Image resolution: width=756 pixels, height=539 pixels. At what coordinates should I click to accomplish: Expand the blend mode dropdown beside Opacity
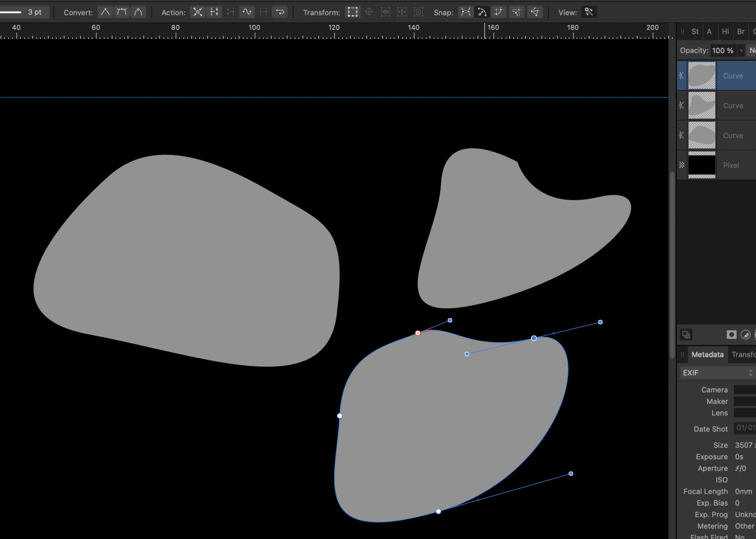click(x=752, y=50)
